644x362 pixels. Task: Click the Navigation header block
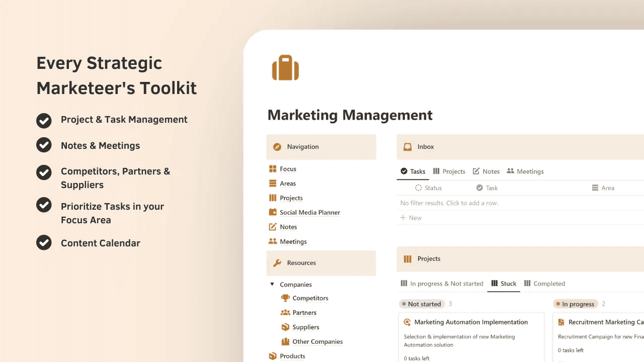321,147
